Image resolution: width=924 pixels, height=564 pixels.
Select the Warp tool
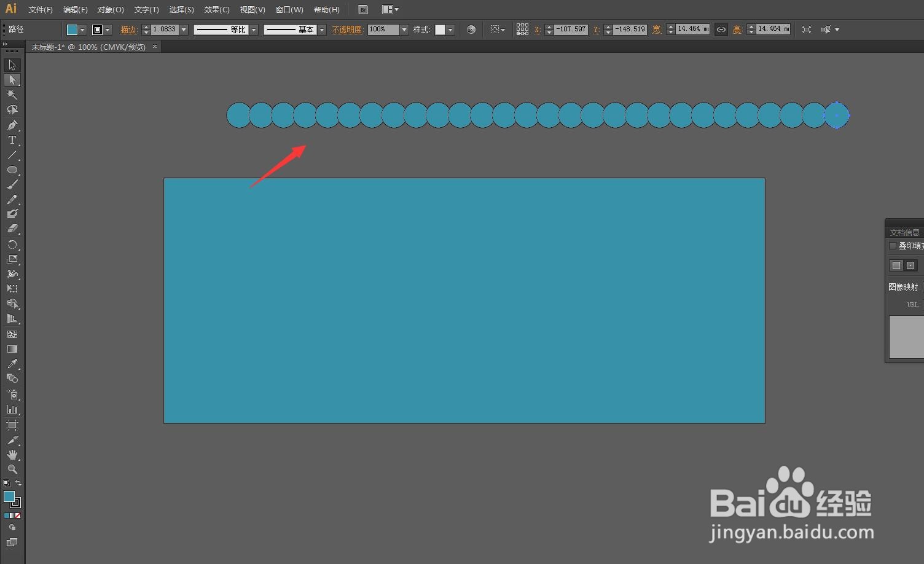(x=12, y=274)
